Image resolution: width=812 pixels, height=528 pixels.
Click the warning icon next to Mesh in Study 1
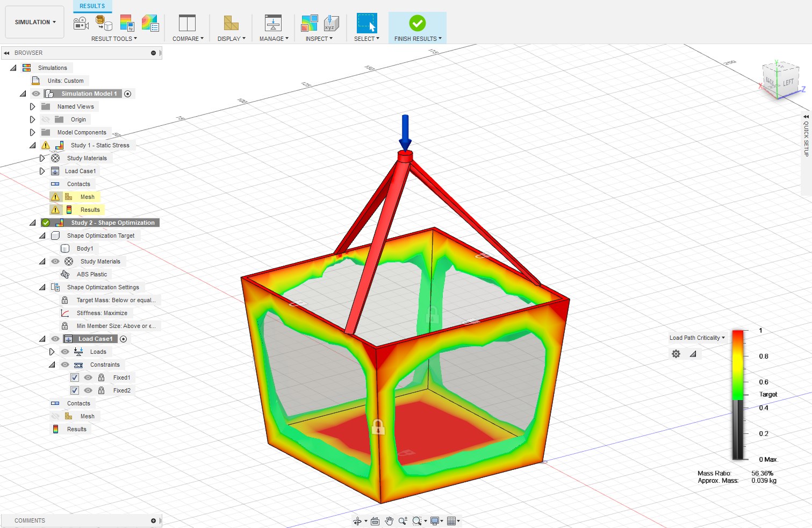tap(55, 197)
